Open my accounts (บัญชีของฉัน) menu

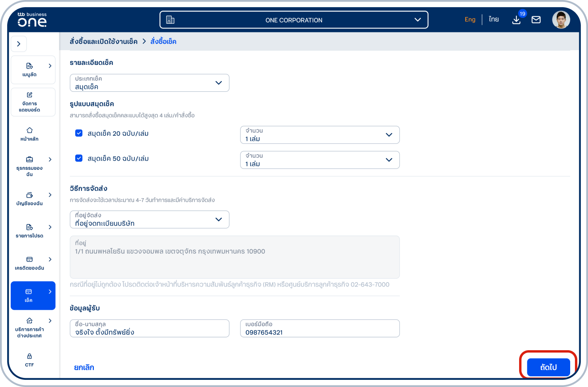pyautogui.click(x=30, y=199)
